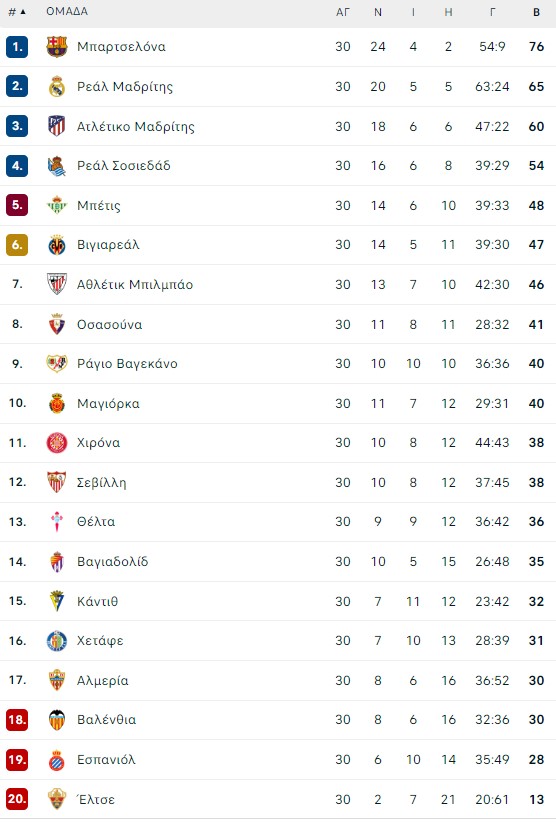
Task: Open the Villarreal yellow crest icon
Action: click(57, 245)
